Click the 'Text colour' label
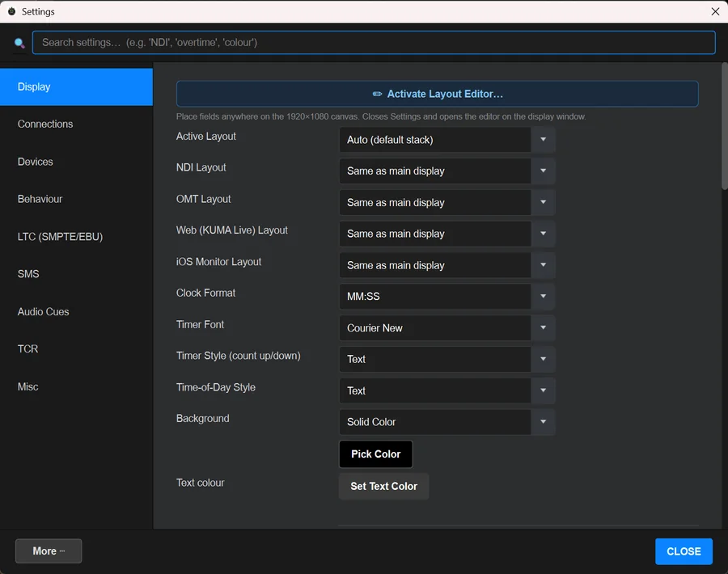Screen dimensions: 728x574 point(200,483)
